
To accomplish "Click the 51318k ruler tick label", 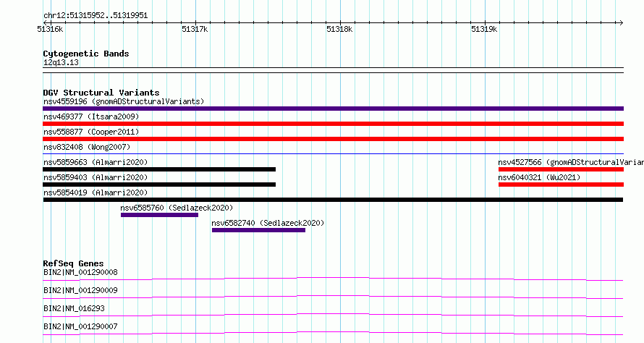I will click(x=339, y=29).
